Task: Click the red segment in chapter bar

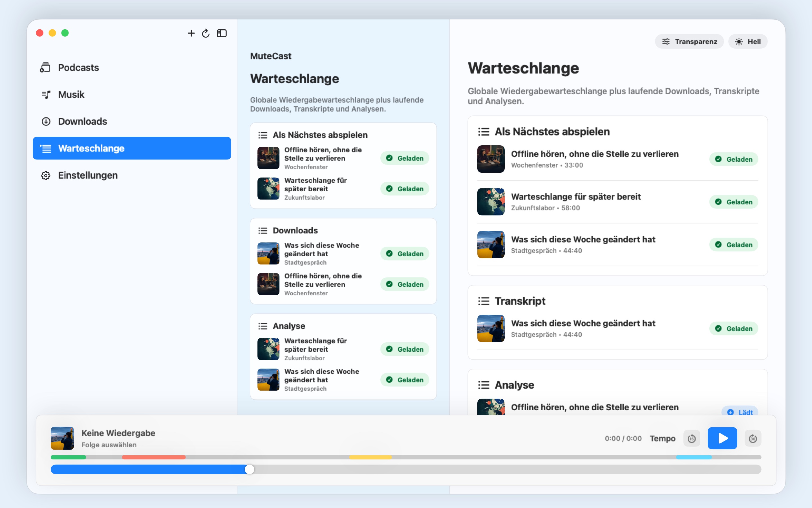Action: (x=154, y=457)
